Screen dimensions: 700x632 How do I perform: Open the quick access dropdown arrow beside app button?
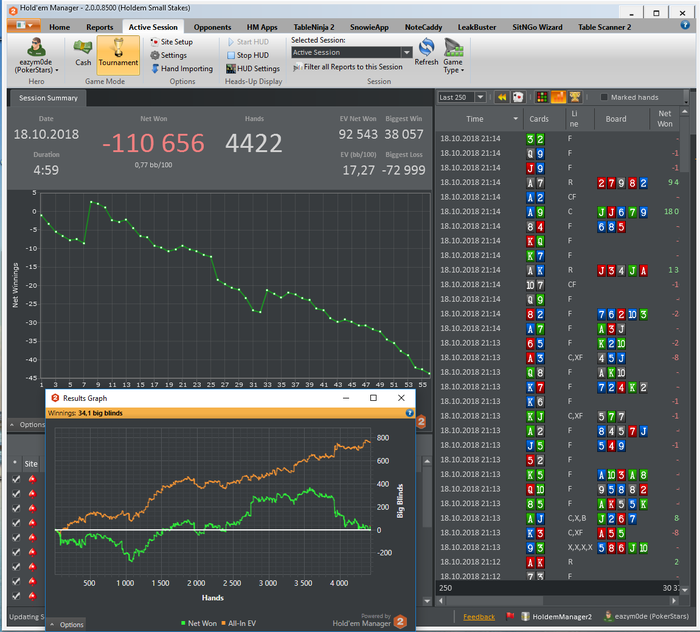click(30, 25)
